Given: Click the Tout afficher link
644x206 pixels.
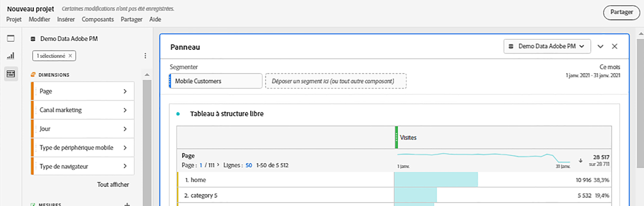Looking at the screenshot, I should [113, 184].
